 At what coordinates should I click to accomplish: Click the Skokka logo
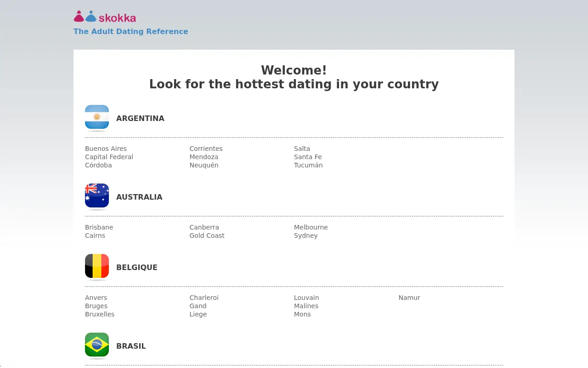tap(105, 17)
